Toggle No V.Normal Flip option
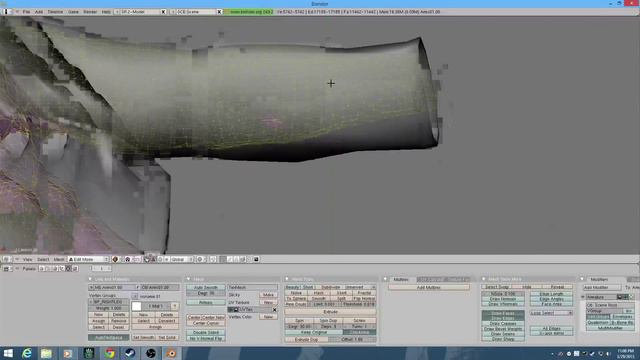This screenshot has width=640, height=360. [206, 338]
